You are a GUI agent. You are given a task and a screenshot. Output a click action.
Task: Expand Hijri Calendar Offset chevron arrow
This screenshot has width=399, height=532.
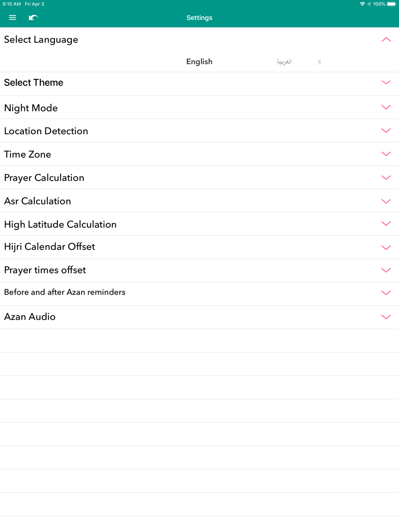click(x=386, y=247)
